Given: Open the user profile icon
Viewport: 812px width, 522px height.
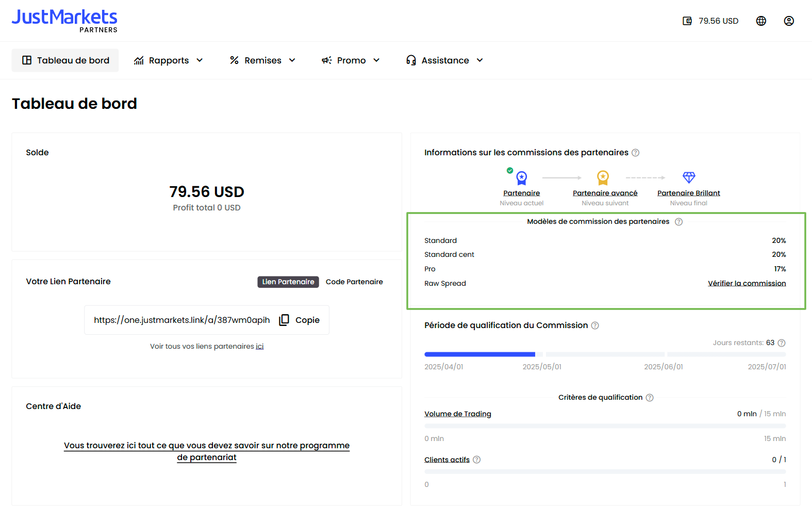Looking at the screenshot, I should (789, 21).
